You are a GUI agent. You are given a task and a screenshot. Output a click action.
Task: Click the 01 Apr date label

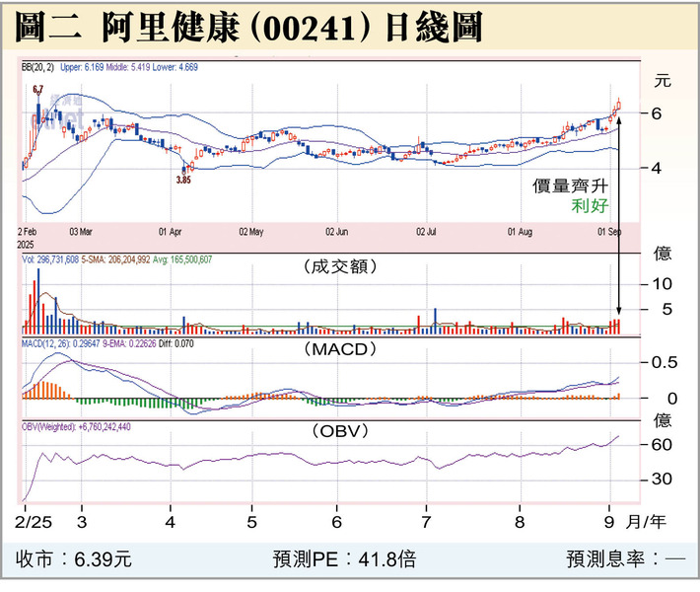click(x=171, y=232)
